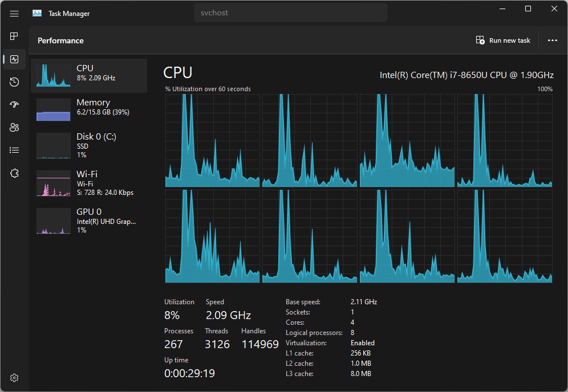Click Run new task
The image size is (568, 392).
(503, 40)
